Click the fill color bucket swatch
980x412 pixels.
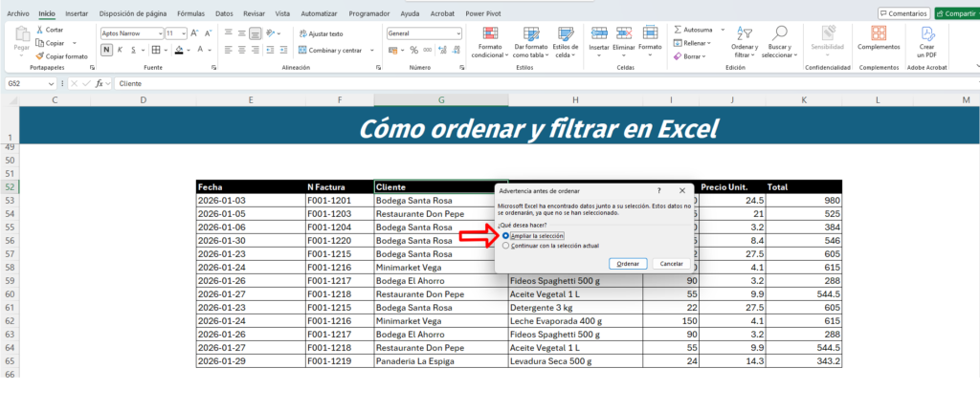pyautogui.click(x=179, y=50)
